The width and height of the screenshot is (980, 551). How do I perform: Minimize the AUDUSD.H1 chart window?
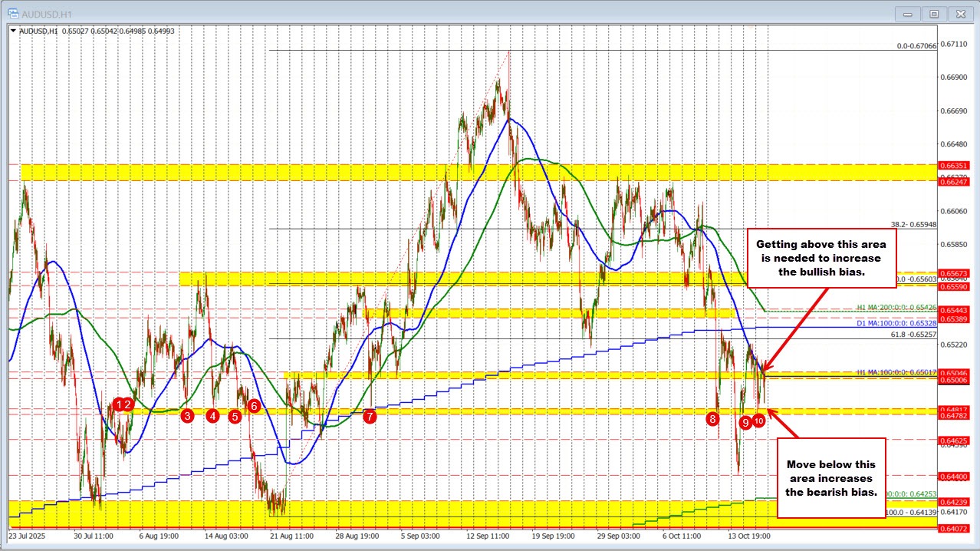(908, 13)
